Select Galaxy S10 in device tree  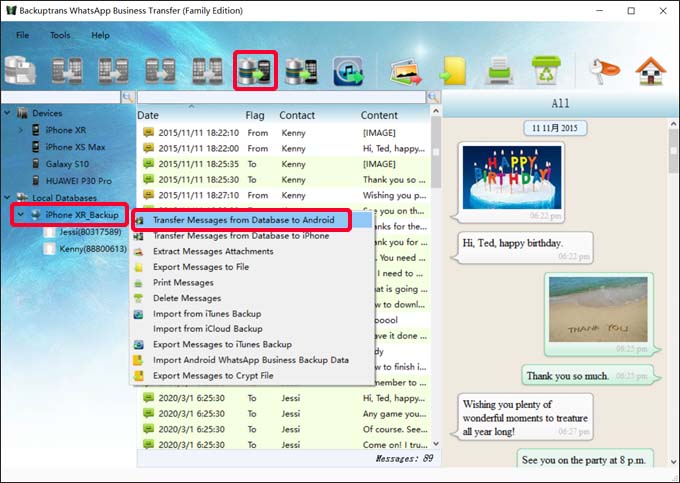pyautogui.click(x=67, y=164)
